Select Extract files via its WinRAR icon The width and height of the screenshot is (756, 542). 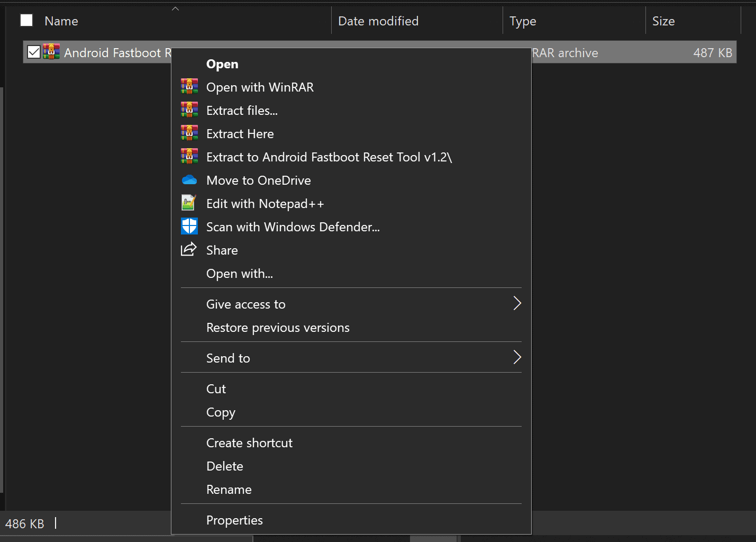189,110
